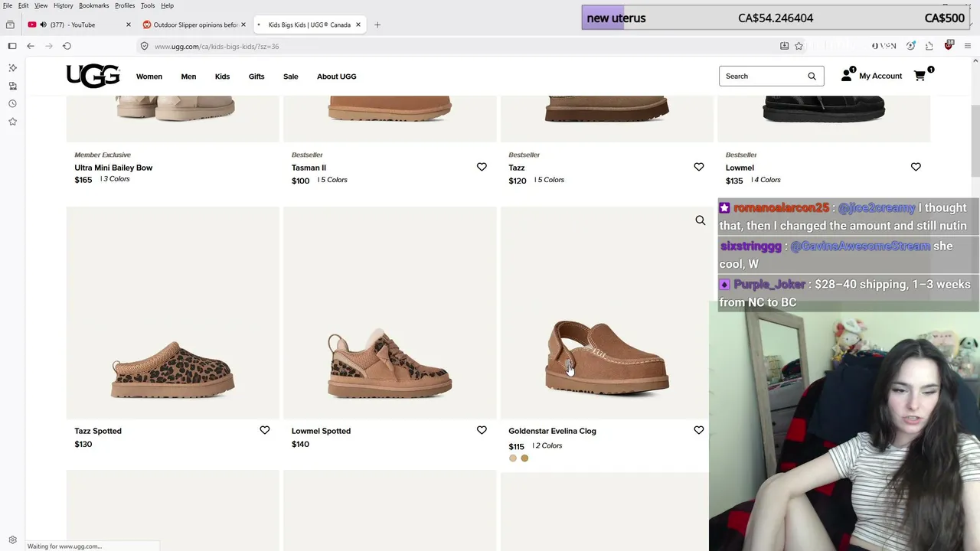Open the Tools menu

[148, 5]
